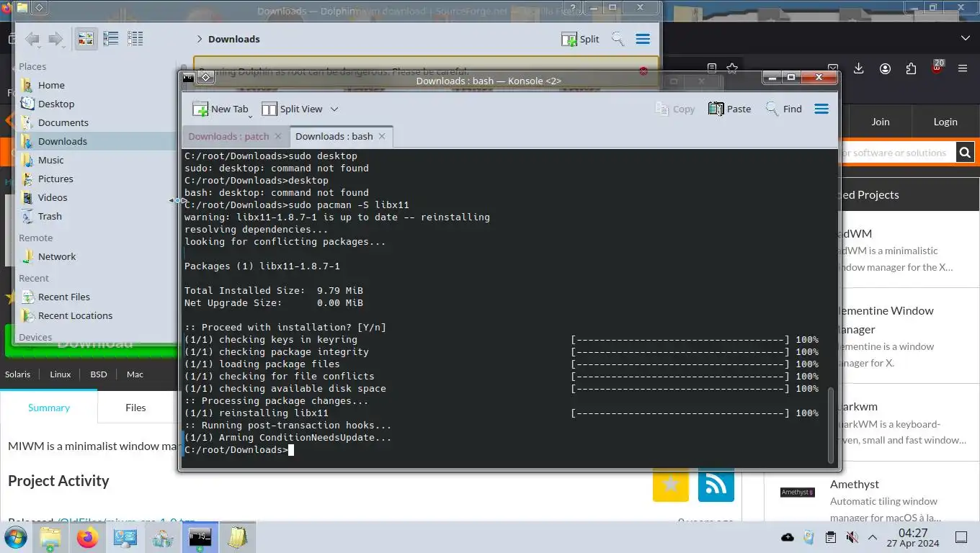Click the greyed Copy button in Konsole
980x553 pixels.
674,109
